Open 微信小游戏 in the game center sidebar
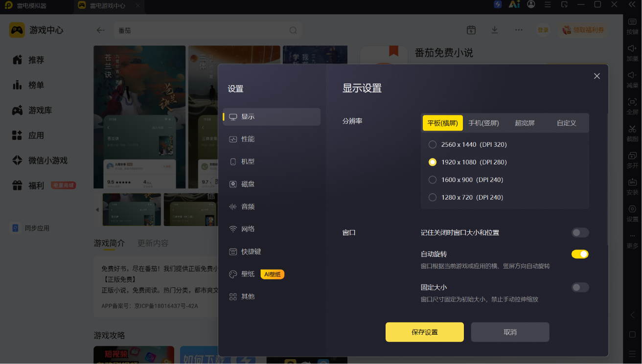Viewport: 642px width, 364px height. tap(40, 160)
